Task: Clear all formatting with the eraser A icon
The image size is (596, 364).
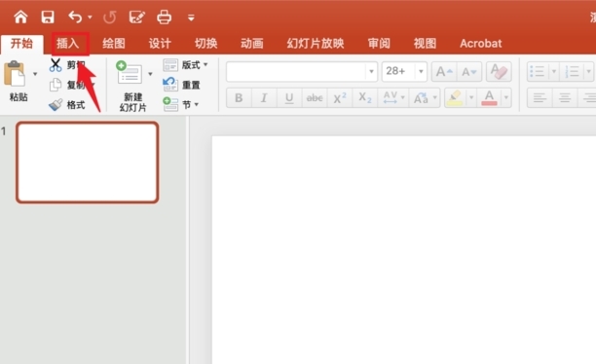Action: click(x=499, y=71)
